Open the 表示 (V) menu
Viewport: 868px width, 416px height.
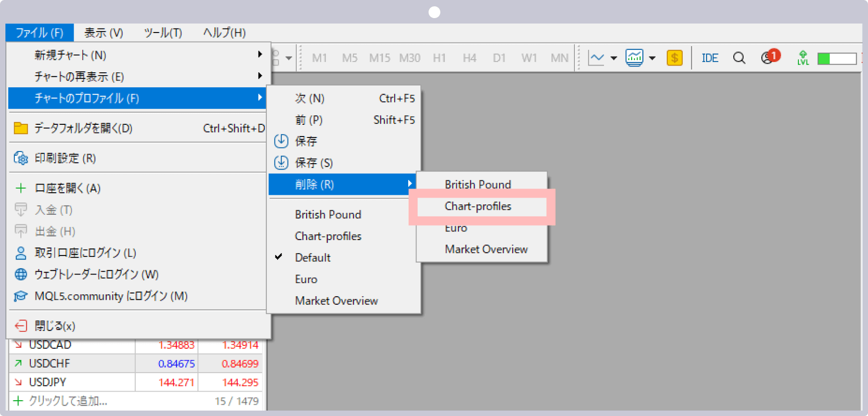104,33
